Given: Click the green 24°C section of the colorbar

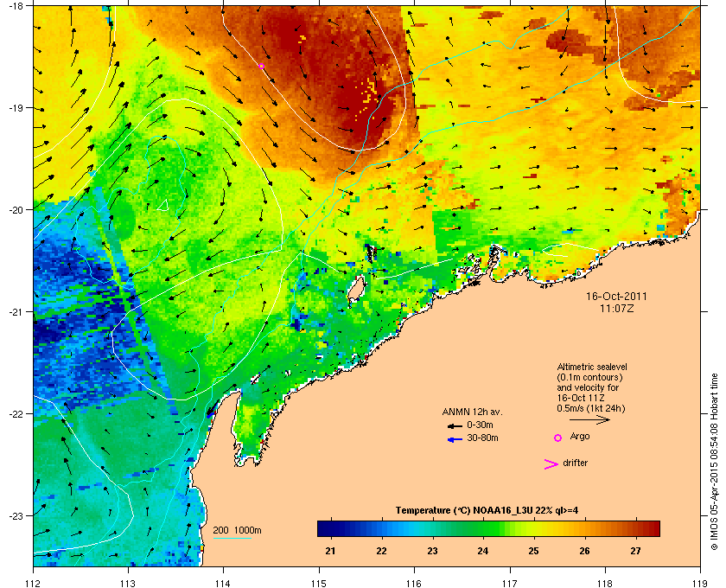Looking at the screenshot, I should (x=483, y=528).
